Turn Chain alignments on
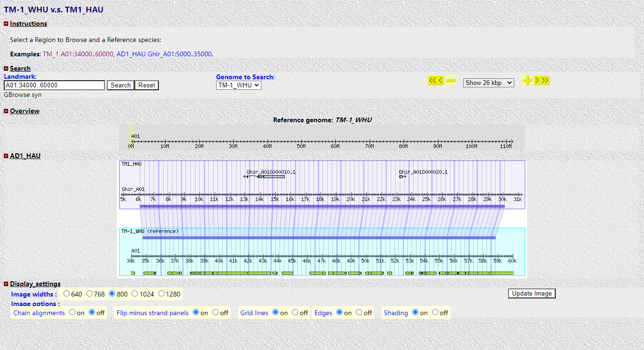This screenshot has height=350, width=644. pyautogui.click(x=73, y=312)
